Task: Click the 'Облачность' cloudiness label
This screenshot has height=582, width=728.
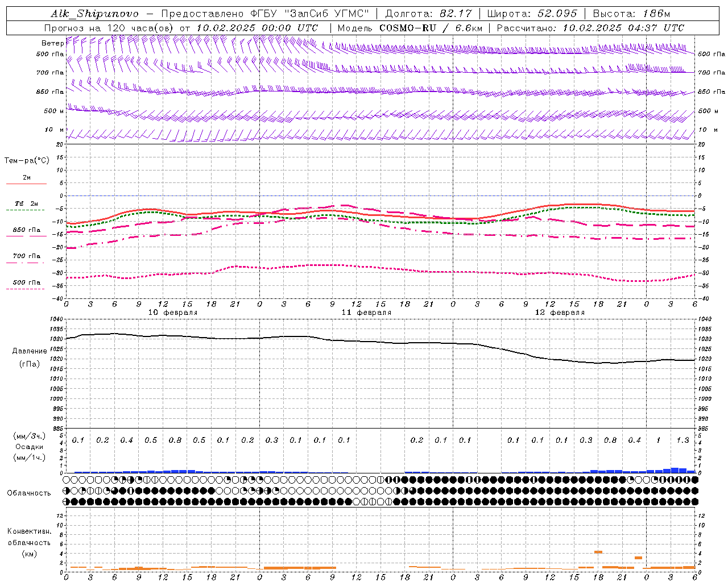Action: (x=29, y=493)
